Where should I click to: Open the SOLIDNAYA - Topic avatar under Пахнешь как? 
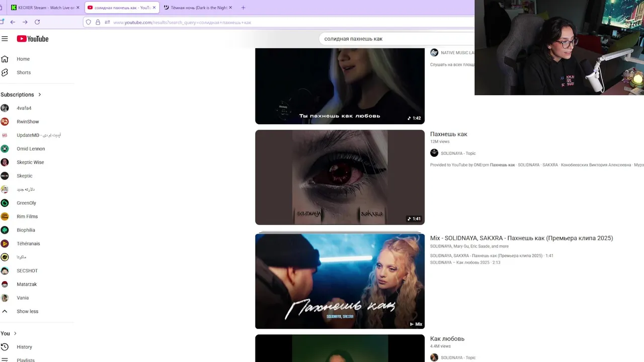434,153
